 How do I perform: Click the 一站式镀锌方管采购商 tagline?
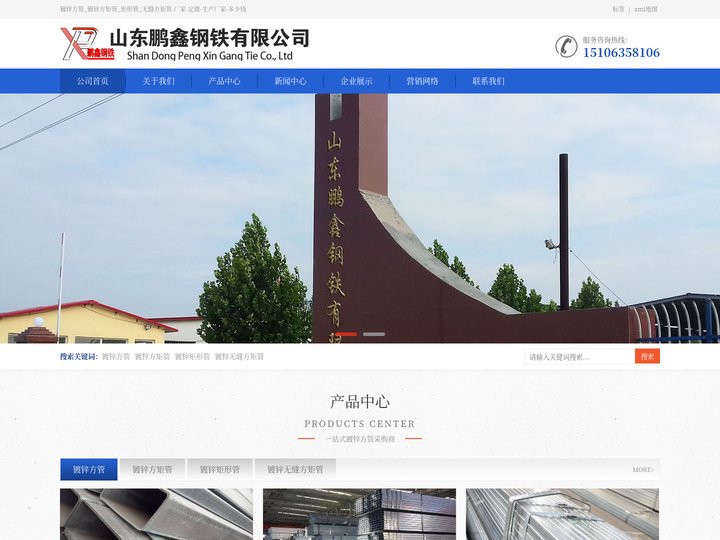coord(360,439)
